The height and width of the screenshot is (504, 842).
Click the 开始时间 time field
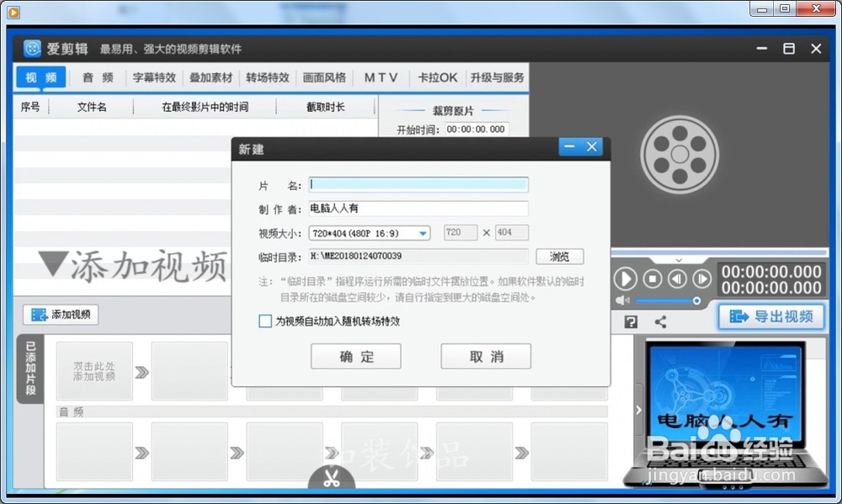pyautogui.click(x=477, y=130)
